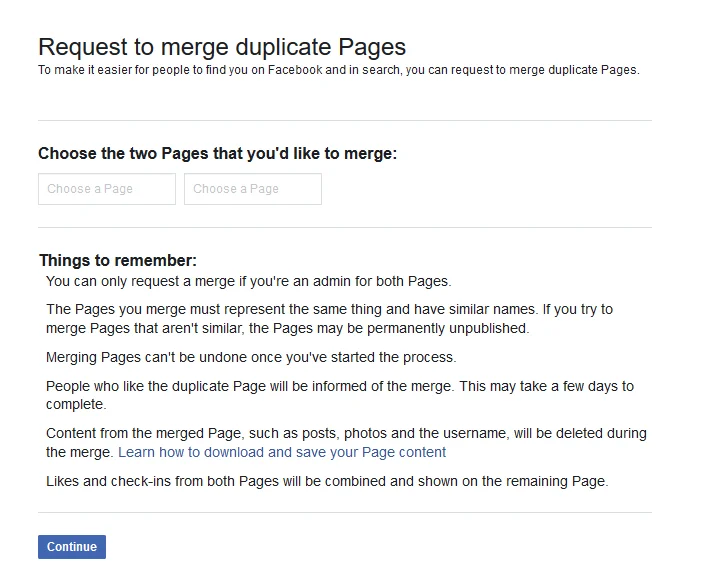This screenshot has height=587, width=710.
Task: Click the Things to remember heading
Action: pos(118,261)
